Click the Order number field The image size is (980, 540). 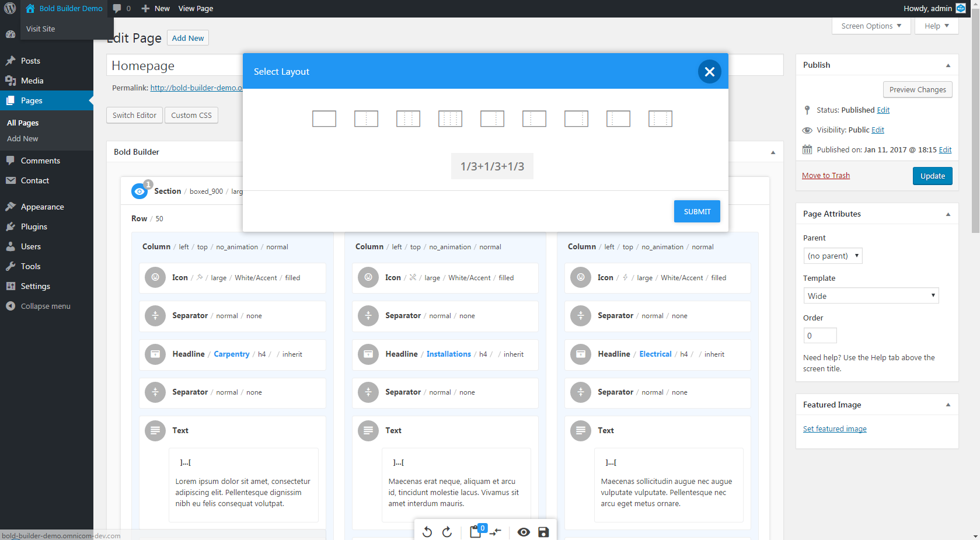(x=820, y=336)
